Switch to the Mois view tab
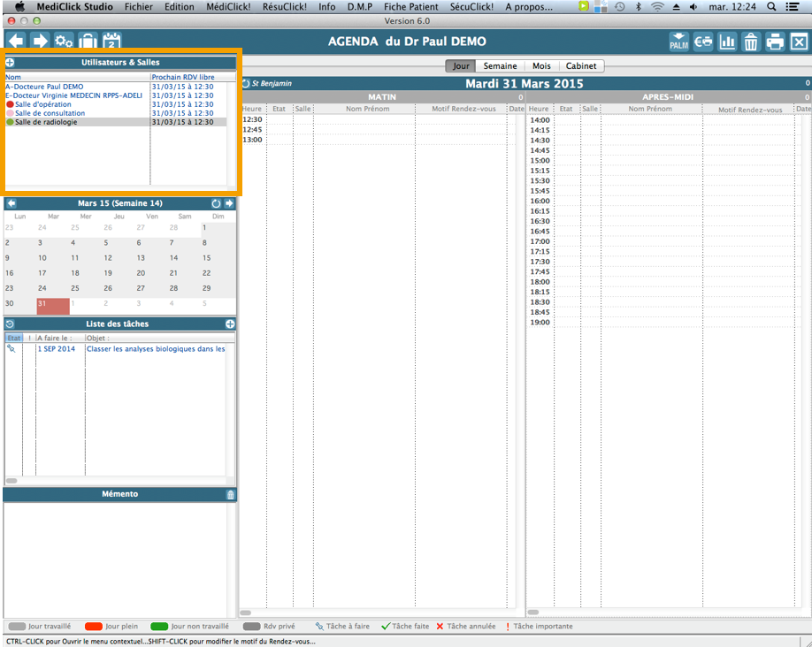Screen dimensions: 812x647 coord(541,65)
